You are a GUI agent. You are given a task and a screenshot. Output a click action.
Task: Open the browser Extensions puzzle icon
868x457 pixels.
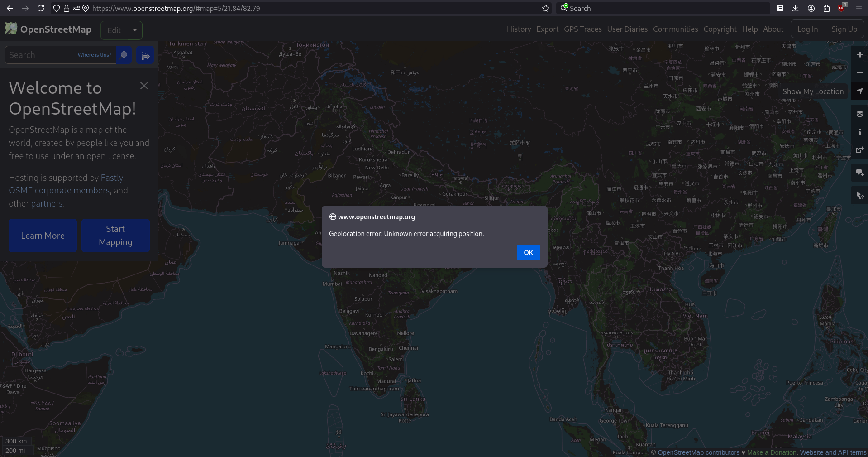826,8
